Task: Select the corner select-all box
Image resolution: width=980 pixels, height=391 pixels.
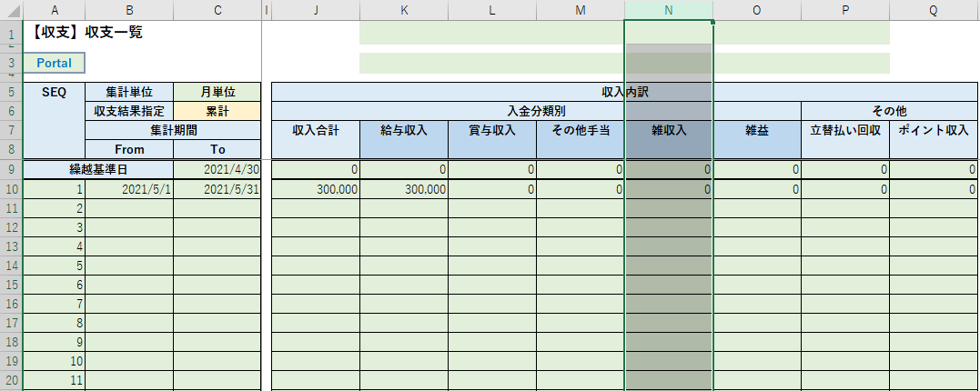Action: pyautogui.click(x=11, y=9)
